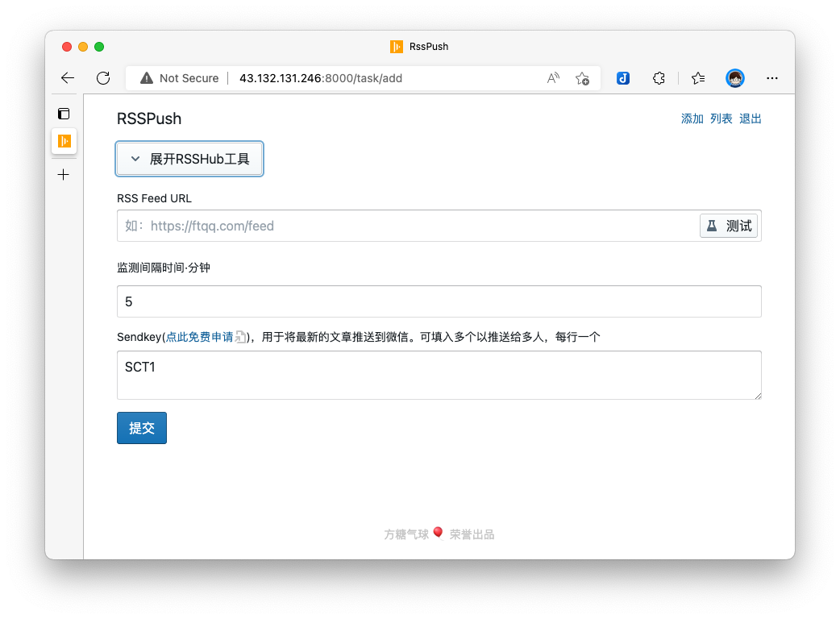Screen dimensions: 840x619
Task: Open a new tab with plus icon
Action: (x=64, y=175)
